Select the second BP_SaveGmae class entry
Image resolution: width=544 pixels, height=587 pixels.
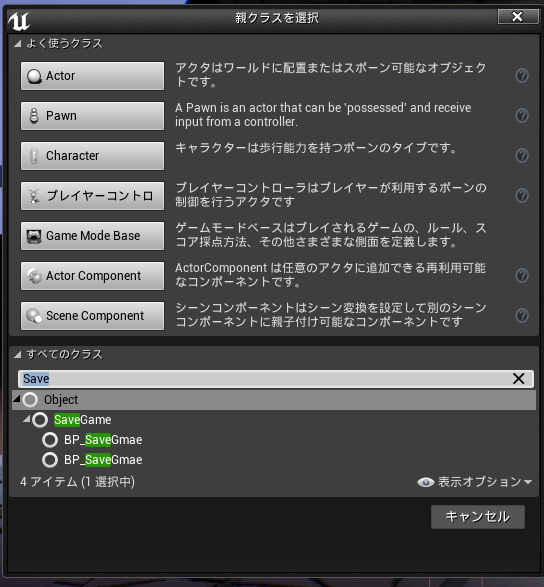pyautogui.click(x=92, y=460)
